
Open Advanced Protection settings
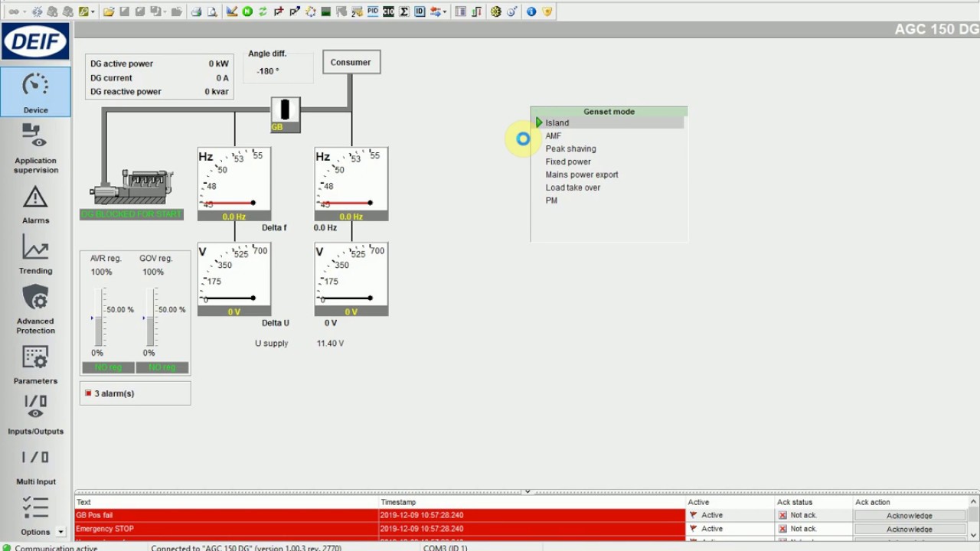35,309
